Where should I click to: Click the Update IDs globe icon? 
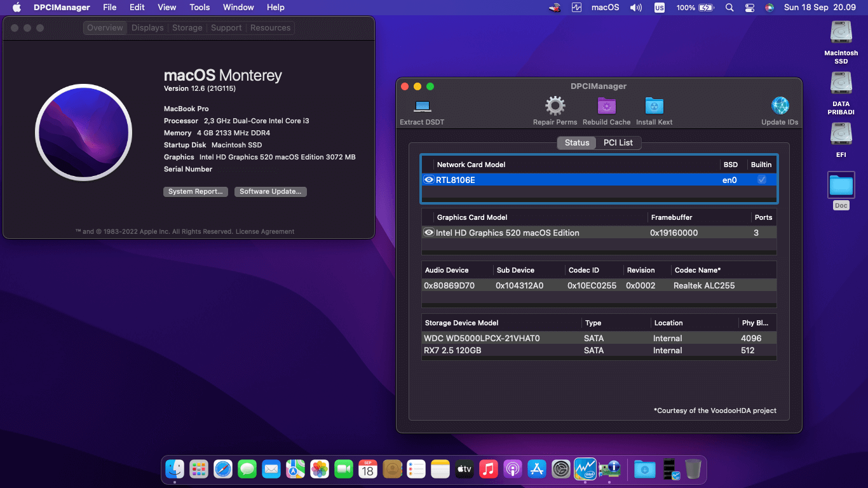click(x=780, y=106)
